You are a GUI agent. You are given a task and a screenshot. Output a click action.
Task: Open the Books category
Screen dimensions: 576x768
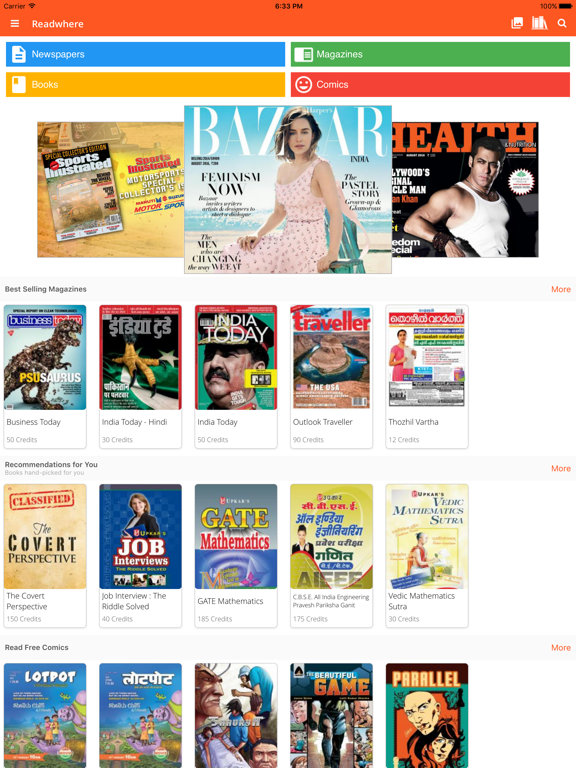point(145,85)
